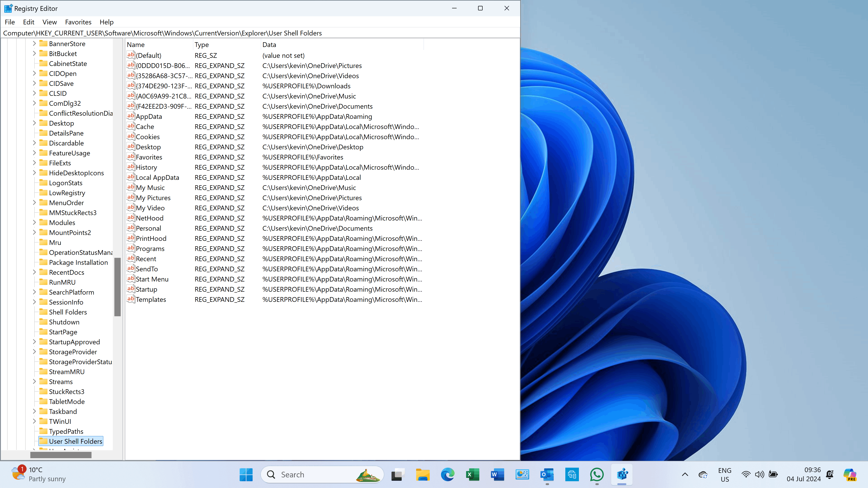Open WhatsApp taskbar icon
868x488 pixels.
pos(597,474)
